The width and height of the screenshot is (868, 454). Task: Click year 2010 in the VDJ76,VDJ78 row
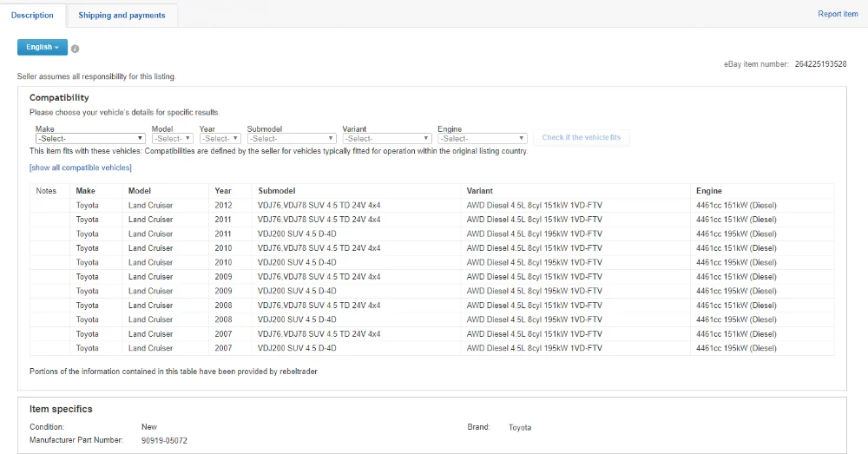[x=223, y=248]
